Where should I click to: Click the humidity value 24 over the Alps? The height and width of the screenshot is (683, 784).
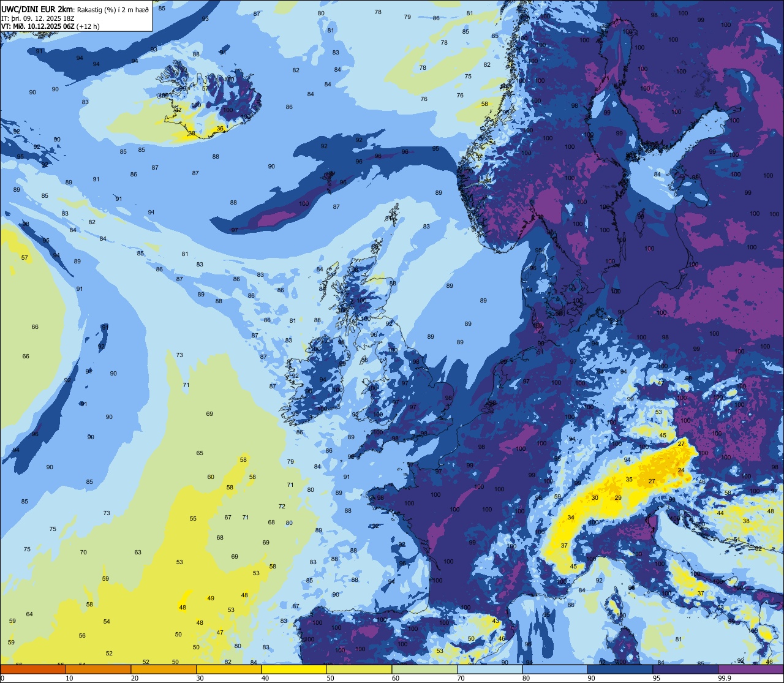(x=681, y=470)
